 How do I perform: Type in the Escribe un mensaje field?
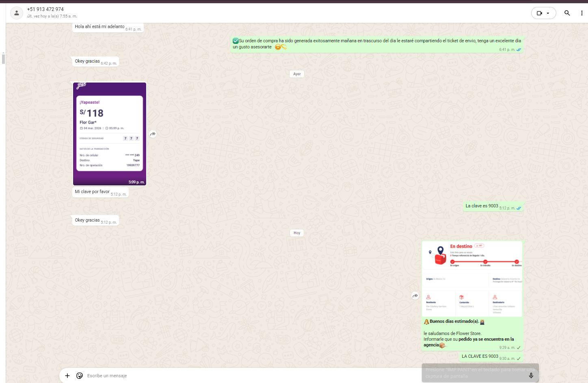pos(244,376)
